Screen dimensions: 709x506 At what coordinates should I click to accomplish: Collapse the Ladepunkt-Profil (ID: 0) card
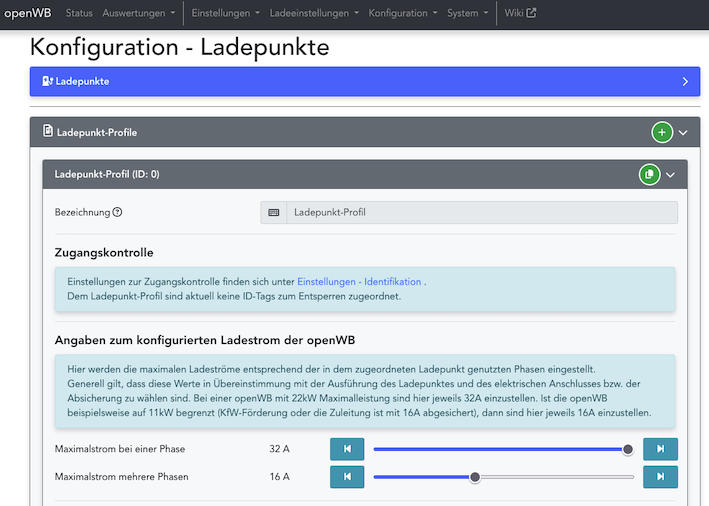click(x=670, y=175)
